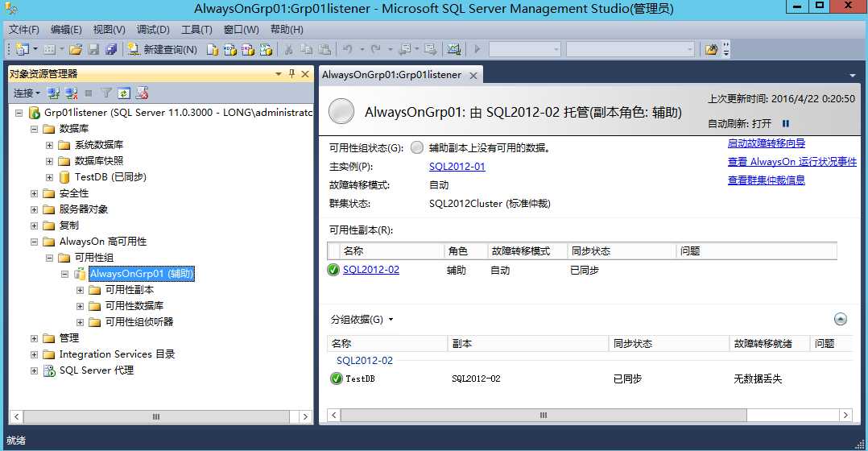Viewport: 868px width, 451px height.
Task: Open the Object Explorer window position dropdown
Action: tap(279, 73)
